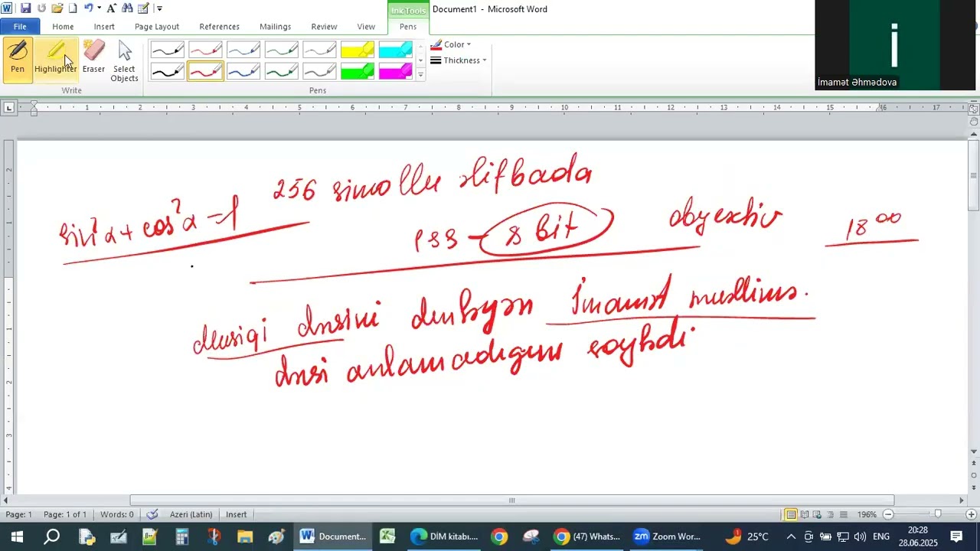
Task: Switch to the View tab
Action: point(366,27)
